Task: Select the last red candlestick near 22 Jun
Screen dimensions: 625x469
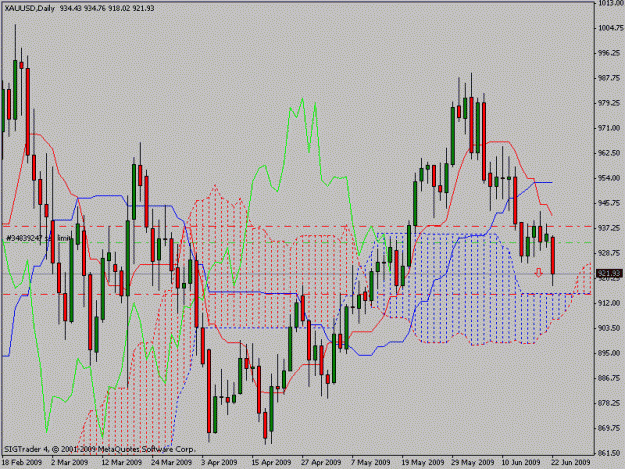Action: point(553,255)
